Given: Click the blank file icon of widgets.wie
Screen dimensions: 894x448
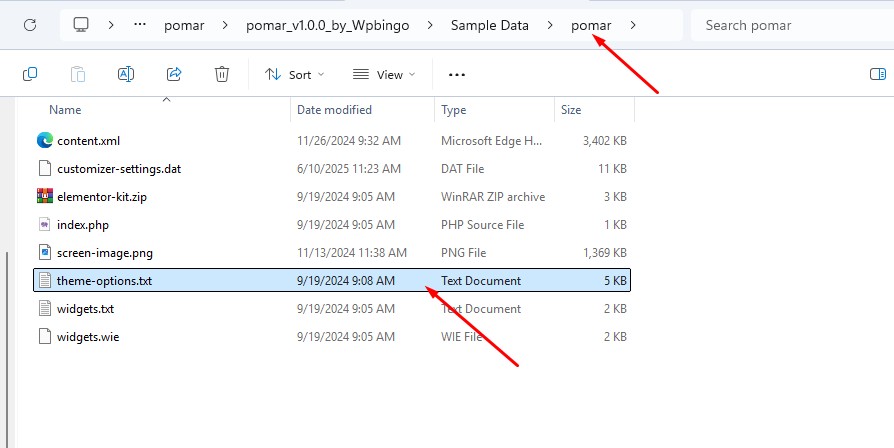Looking at the screenshot, I should (44, 336).
